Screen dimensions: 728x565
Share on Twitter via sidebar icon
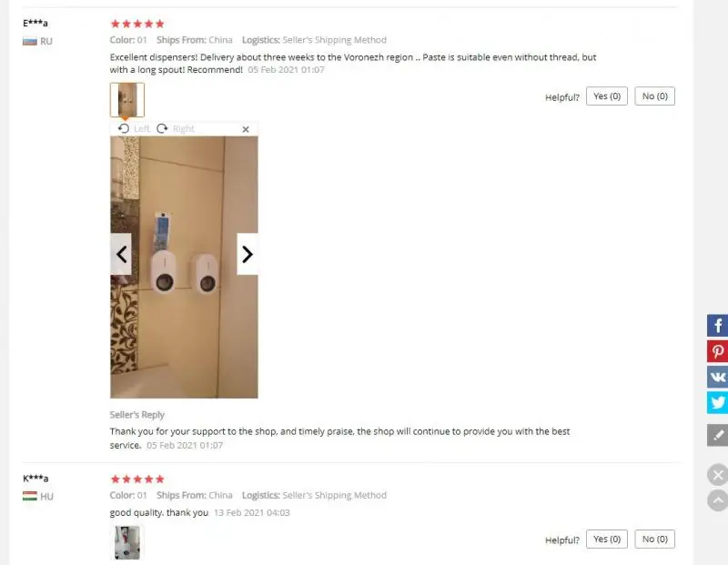pos(717,402)
